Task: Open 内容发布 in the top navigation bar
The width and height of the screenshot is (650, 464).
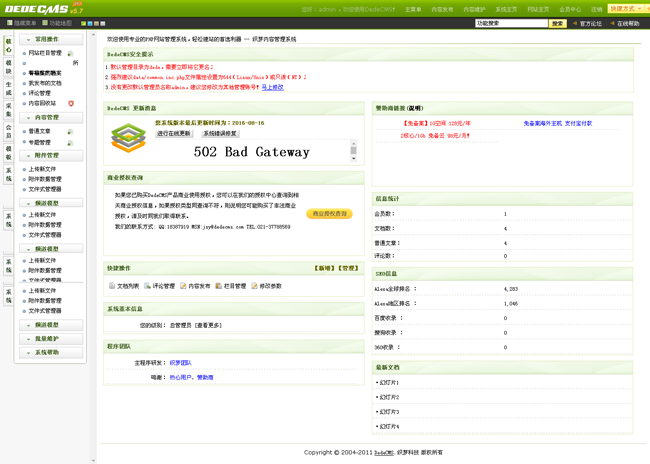Action: tap(442, 10)
